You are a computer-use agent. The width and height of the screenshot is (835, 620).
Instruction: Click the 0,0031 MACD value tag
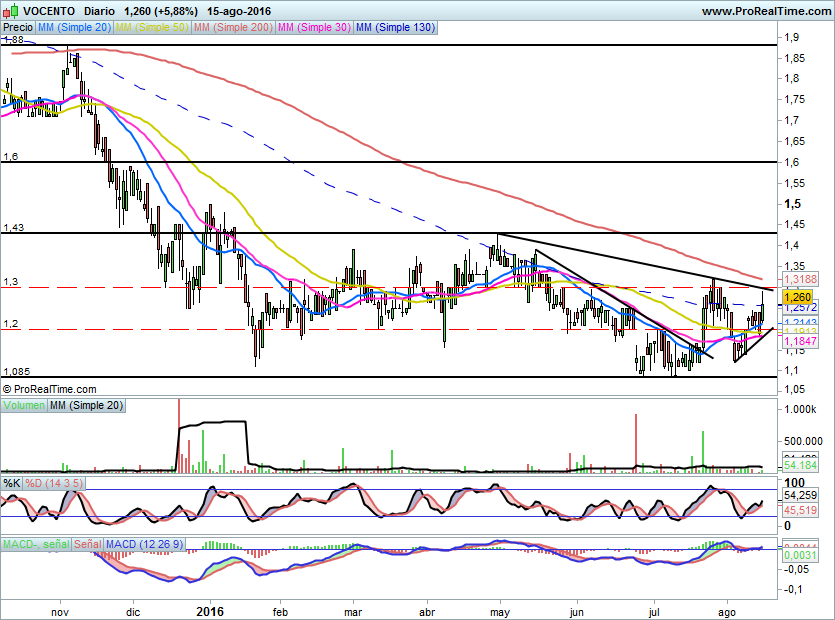[x=800, y=555]
